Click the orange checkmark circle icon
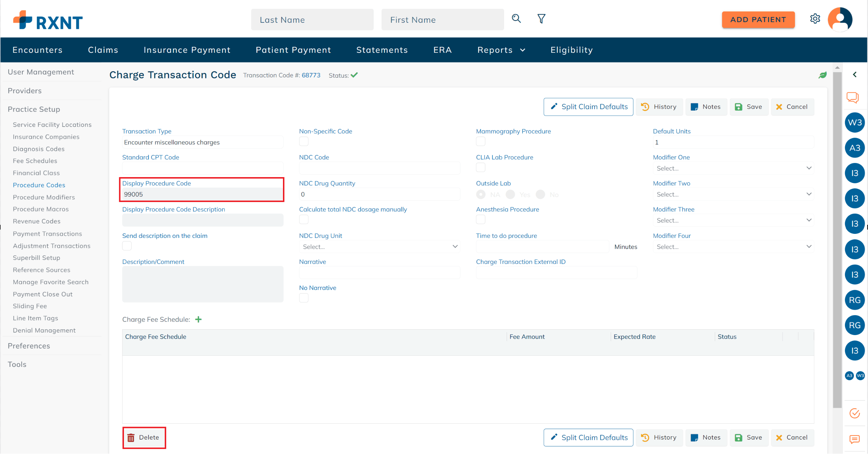Image resolution: width=868 pixels, height=454 pixels. pos(855,413)
